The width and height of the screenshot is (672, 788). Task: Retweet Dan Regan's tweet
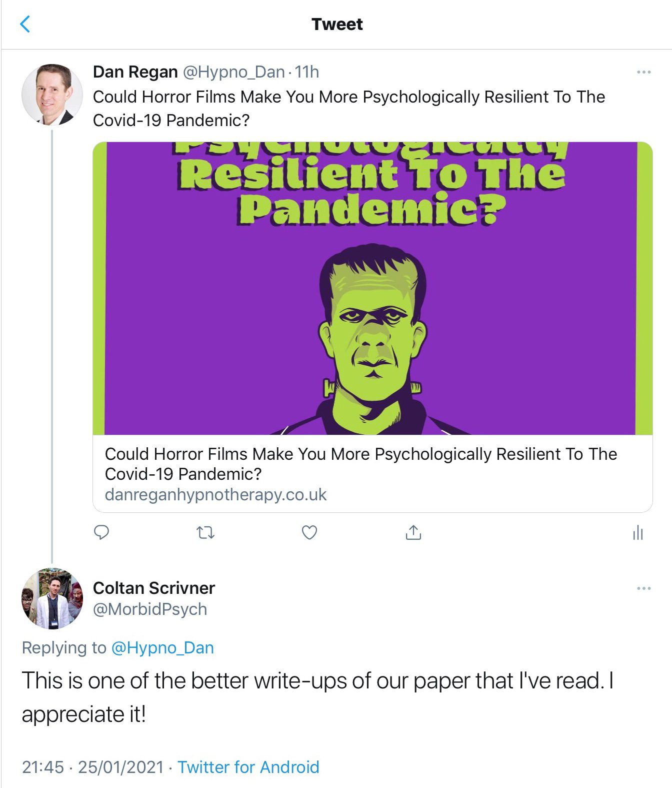tap(205, 532)
